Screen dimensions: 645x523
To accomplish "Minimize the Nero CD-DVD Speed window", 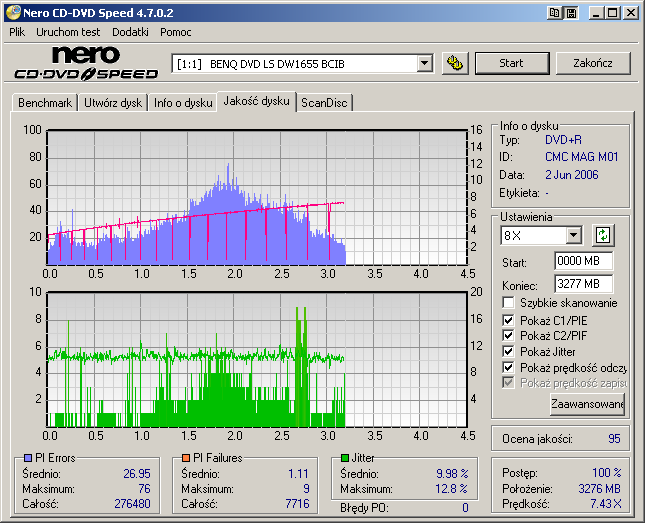I will (x=596, y=13).
